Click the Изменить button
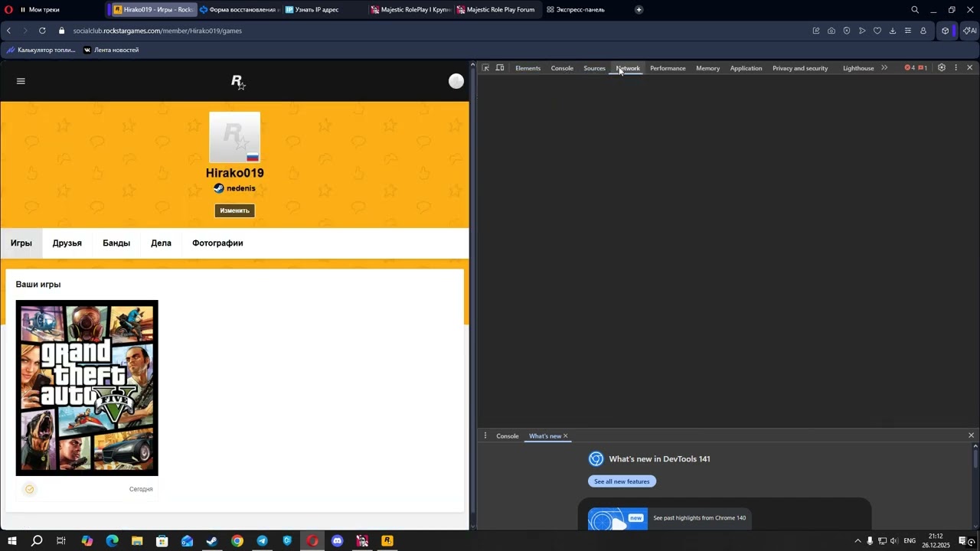The image size is (980, 551). coord(234,210)
